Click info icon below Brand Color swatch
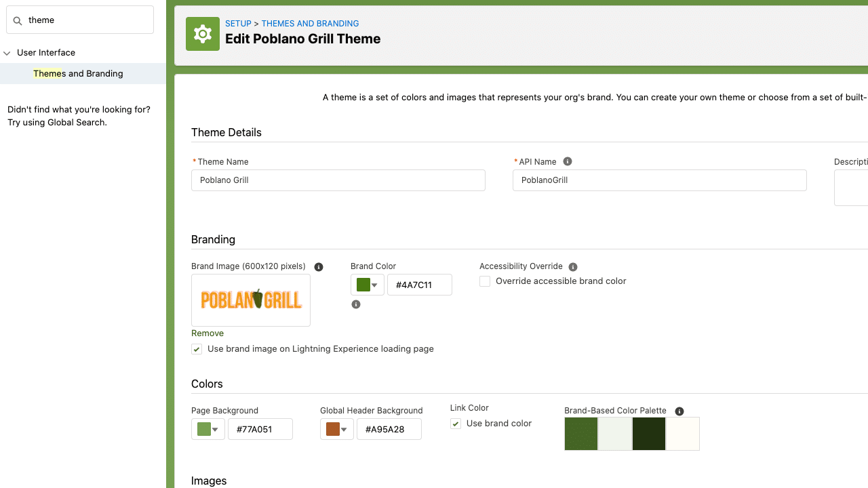 [356, 305]
